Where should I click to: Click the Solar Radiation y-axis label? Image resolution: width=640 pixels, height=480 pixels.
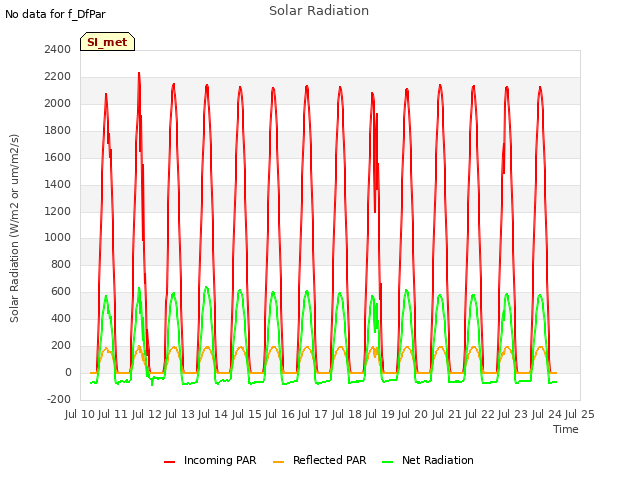click(x=14, y=228)
